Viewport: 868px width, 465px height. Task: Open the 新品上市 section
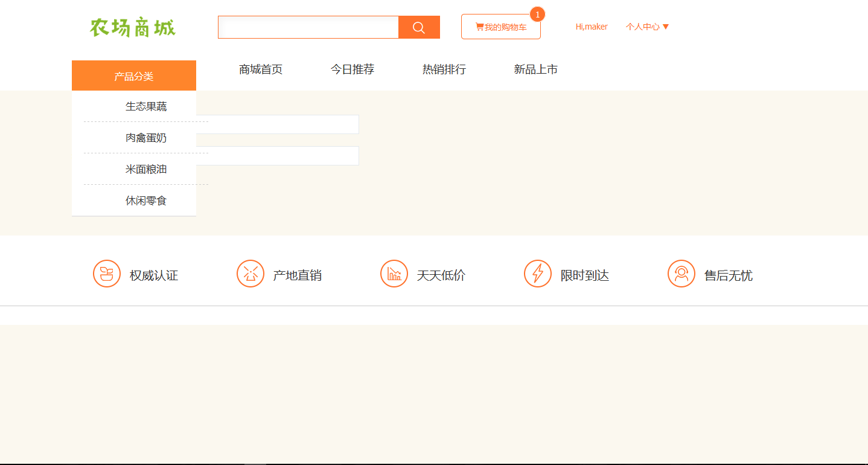click(536, 69)
